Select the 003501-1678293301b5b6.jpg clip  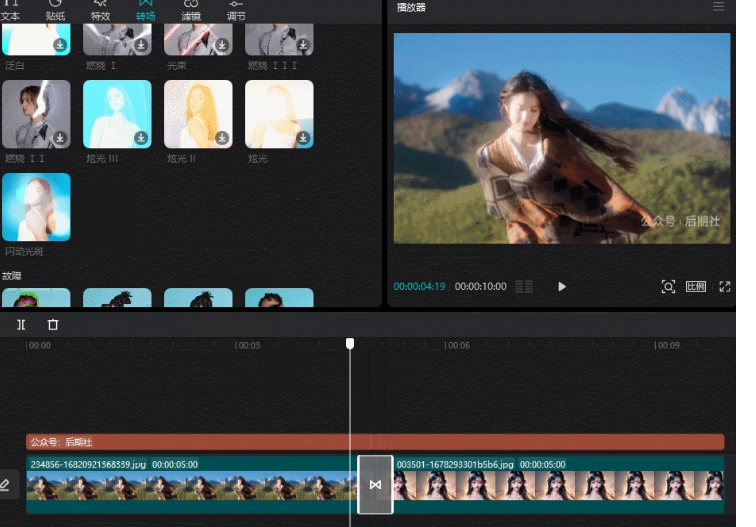point(559,485)
